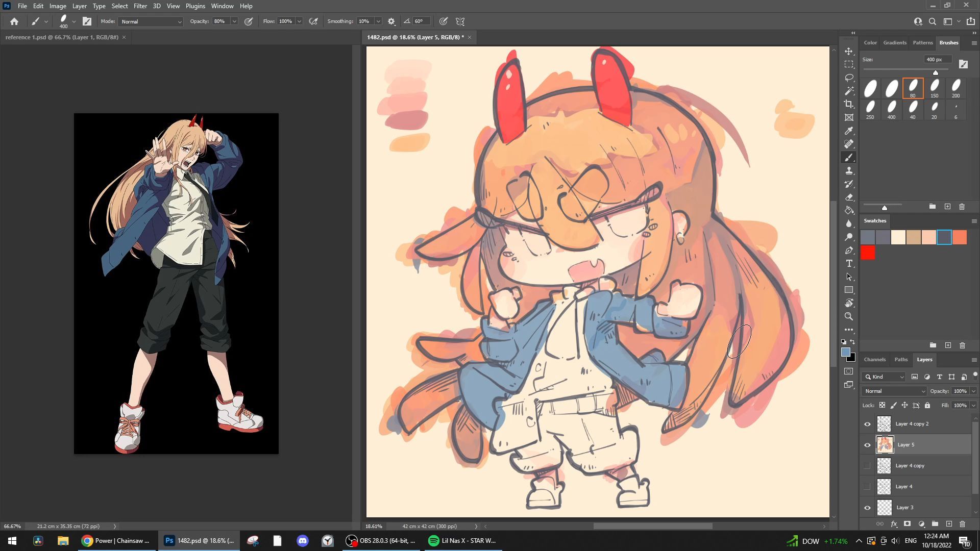This screenshot has height=551, width=980.
Task: Select the Hand tool
Action: coord(849,303)
